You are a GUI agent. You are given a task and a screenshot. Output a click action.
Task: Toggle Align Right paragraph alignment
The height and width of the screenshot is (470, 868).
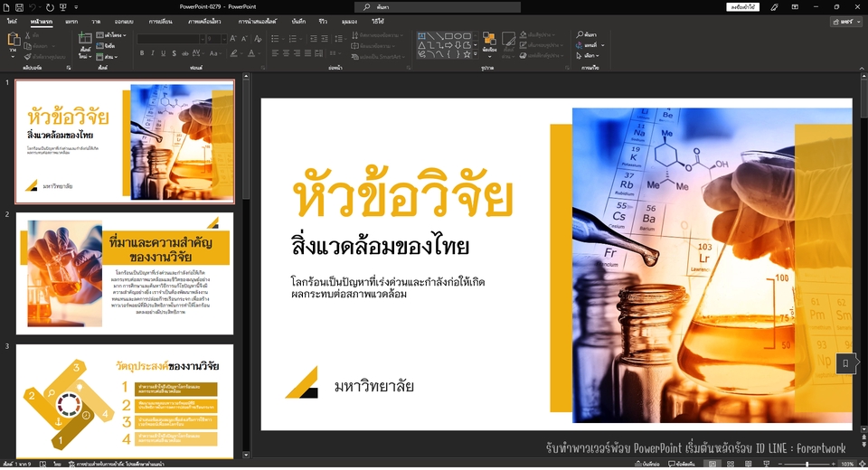(x=297, y=53)
